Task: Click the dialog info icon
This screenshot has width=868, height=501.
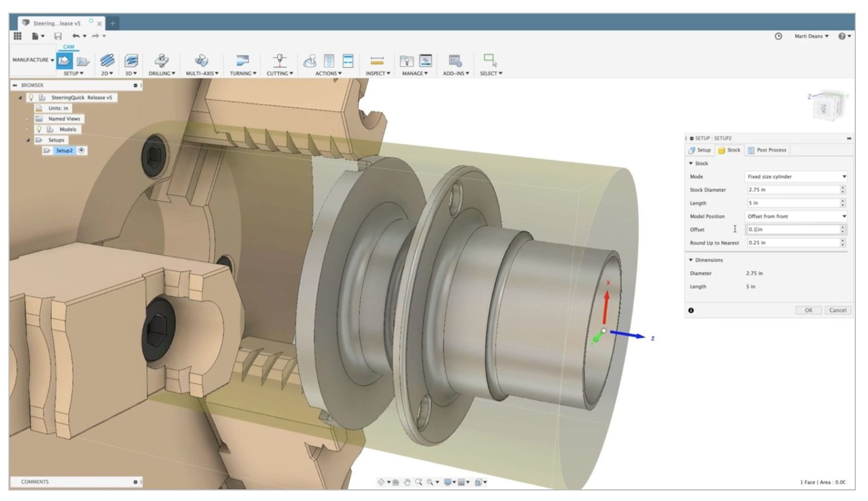Action: click(691, 310)
